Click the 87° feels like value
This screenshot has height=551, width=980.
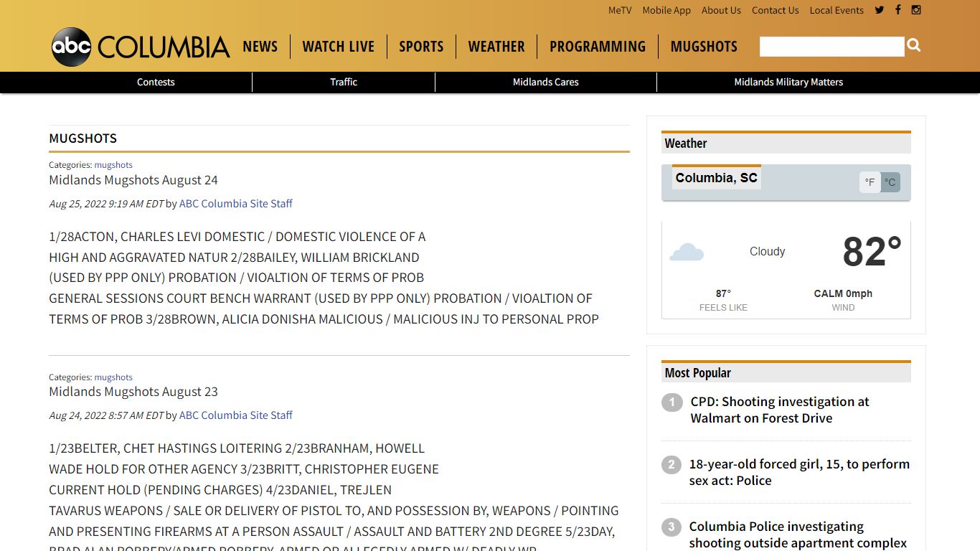click(x=723, y=293)
